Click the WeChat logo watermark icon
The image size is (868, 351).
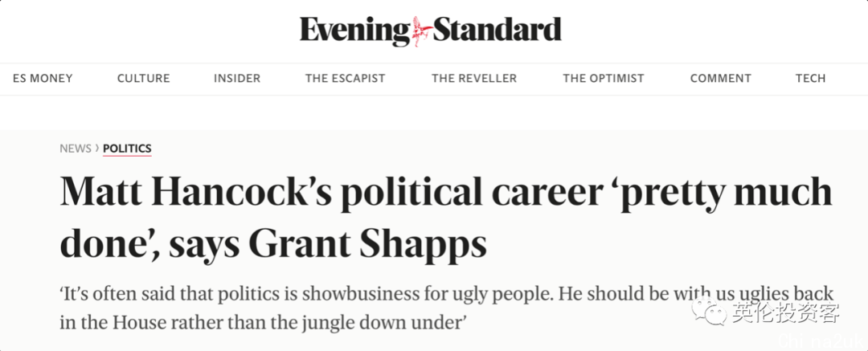pyautogui.click(x=711, y=312)
